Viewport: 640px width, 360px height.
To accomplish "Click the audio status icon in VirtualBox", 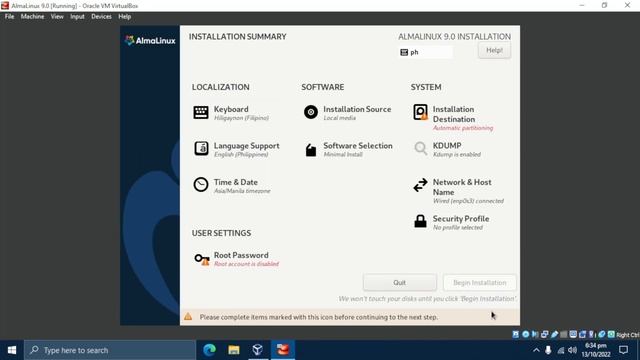I will 535,334.
